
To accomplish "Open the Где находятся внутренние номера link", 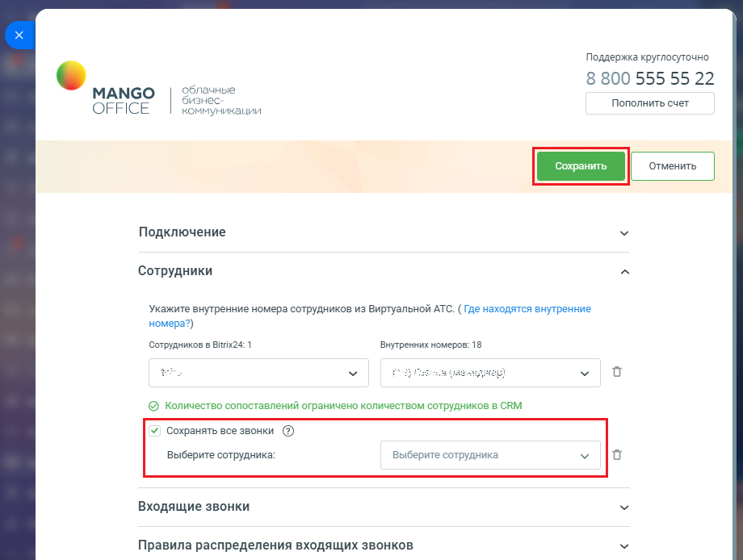I will click(370, 316).
